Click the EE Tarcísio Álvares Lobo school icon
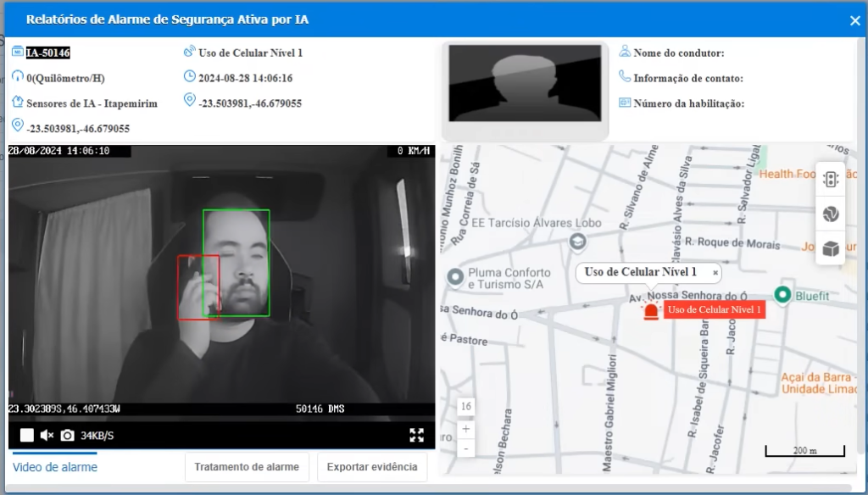This screenshot has width=868, height=495. [577, 242]
